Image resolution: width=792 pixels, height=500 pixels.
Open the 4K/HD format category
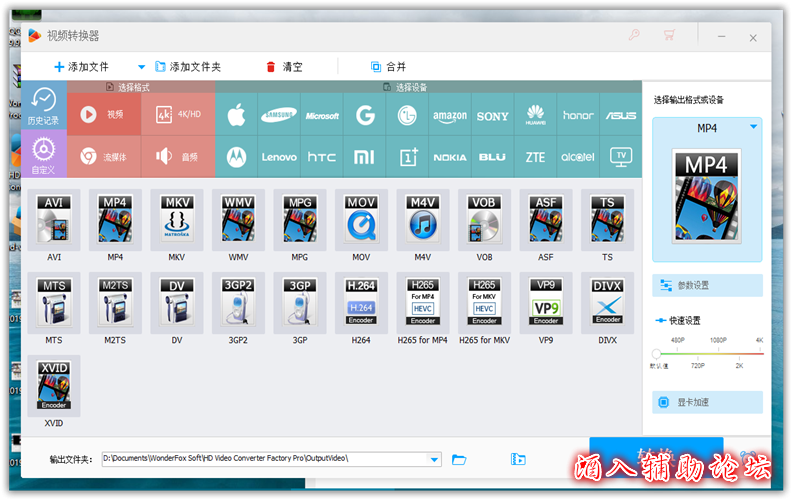[x=178, y=115]
